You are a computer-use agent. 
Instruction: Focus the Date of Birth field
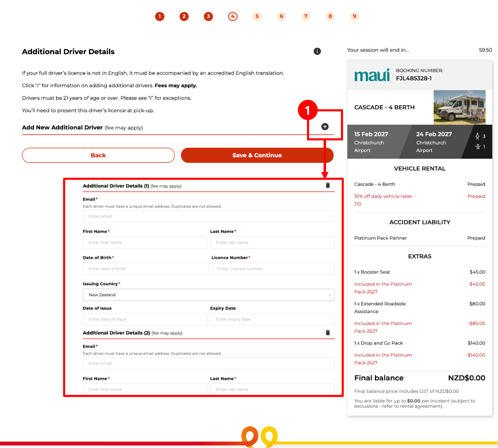coord(146,269)
